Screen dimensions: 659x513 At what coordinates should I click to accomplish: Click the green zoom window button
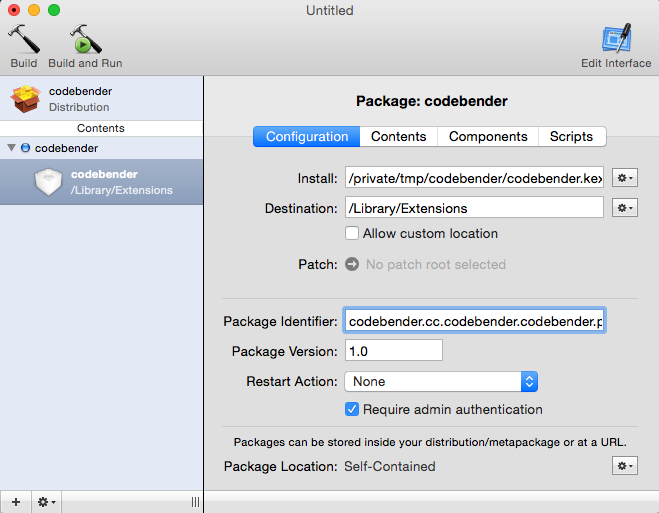click(x=54, y=10)
